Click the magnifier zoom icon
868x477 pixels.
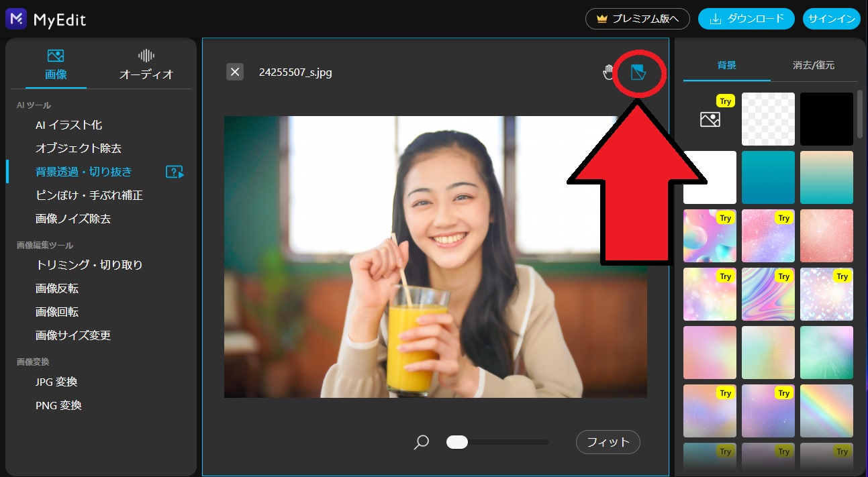coord(422,442)
